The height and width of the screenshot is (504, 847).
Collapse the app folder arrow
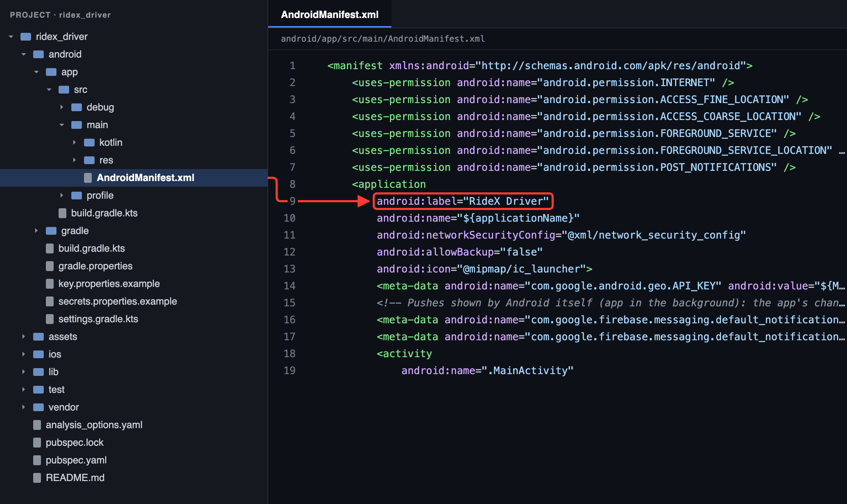point(36,72)
